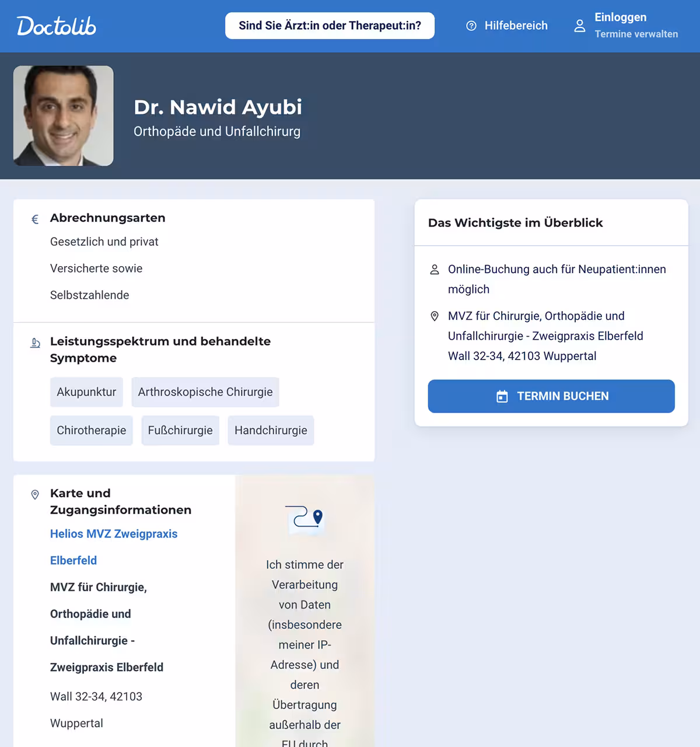Select the Arthroskopische Chirurgie tag
This screenshot has height=747, width=700.
click(x=205, y=392)
